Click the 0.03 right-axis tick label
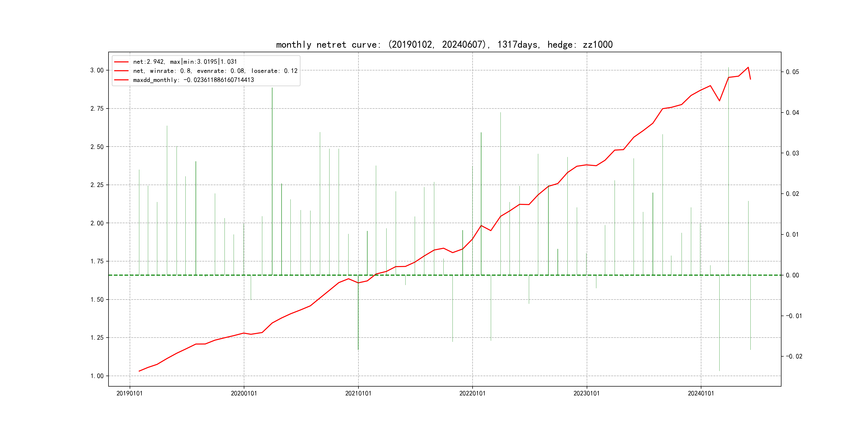This screenshot has width=868, height=434. pos(792,153)
